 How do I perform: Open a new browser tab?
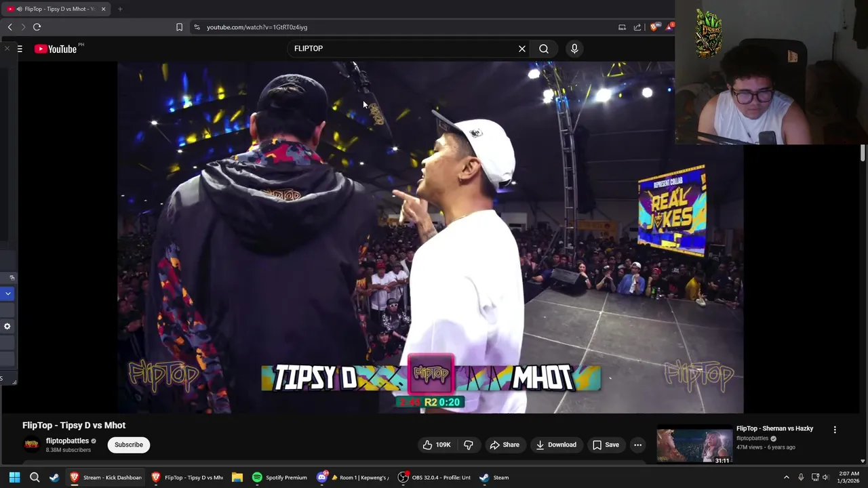pos(120,9)
